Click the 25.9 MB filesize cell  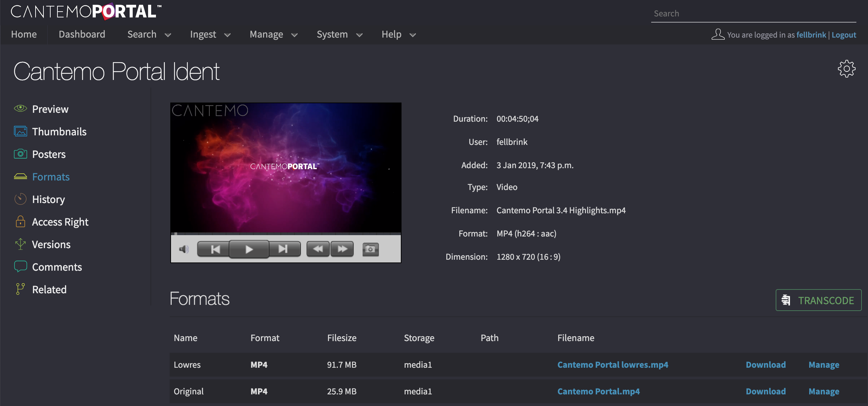click(342, 391)
